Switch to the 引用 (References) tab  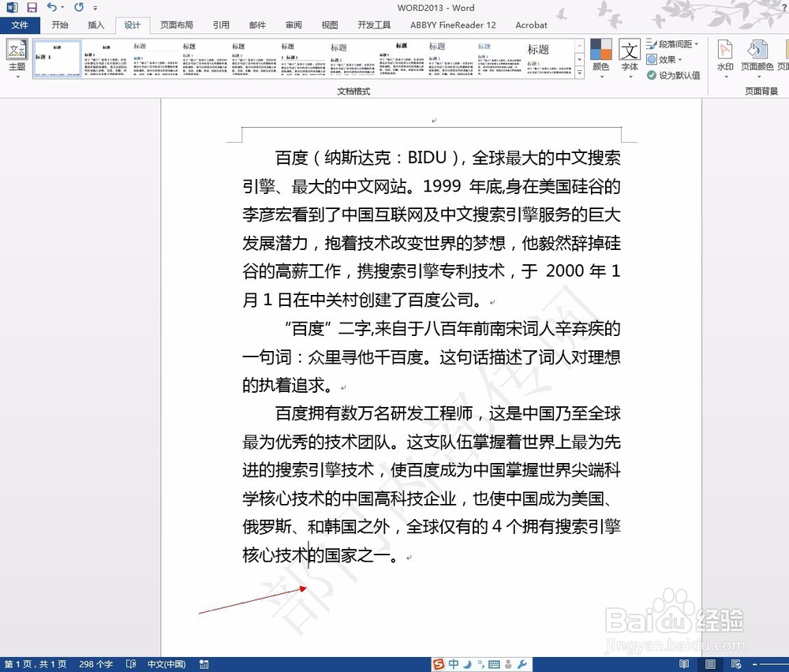221,24
